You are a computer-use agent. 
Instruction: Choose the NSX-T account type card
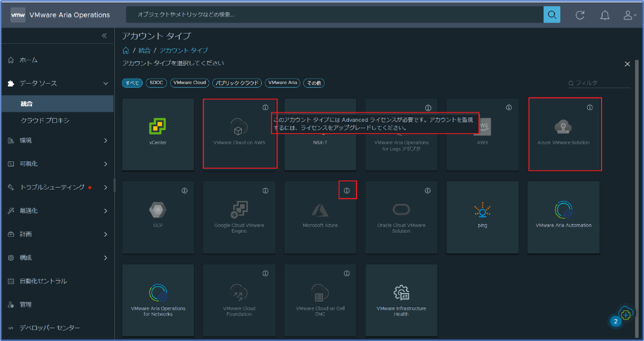click(320, 134)
